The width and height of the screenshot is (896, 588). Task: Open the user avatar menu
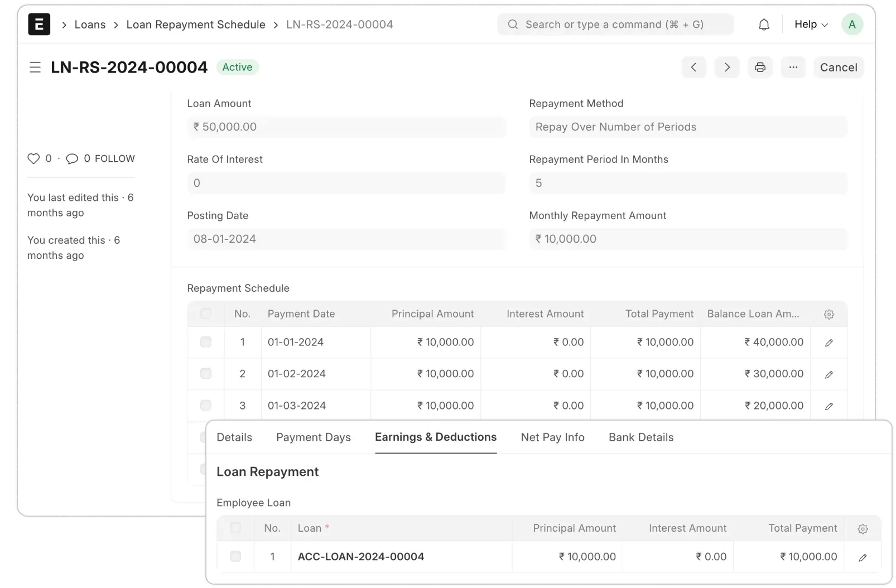(852, 24)
